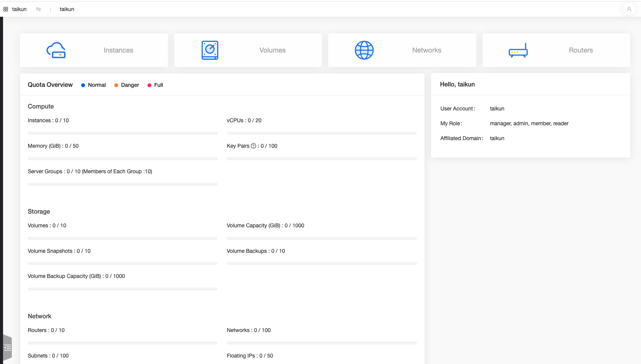Click the Network section heading

40,316
